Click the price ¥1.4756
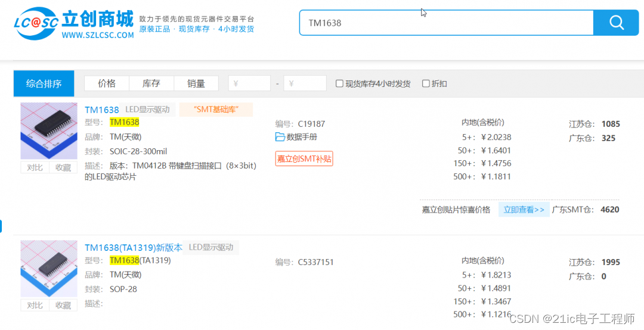Viewport: 644px width, 330px height. (x=496, y=164)
